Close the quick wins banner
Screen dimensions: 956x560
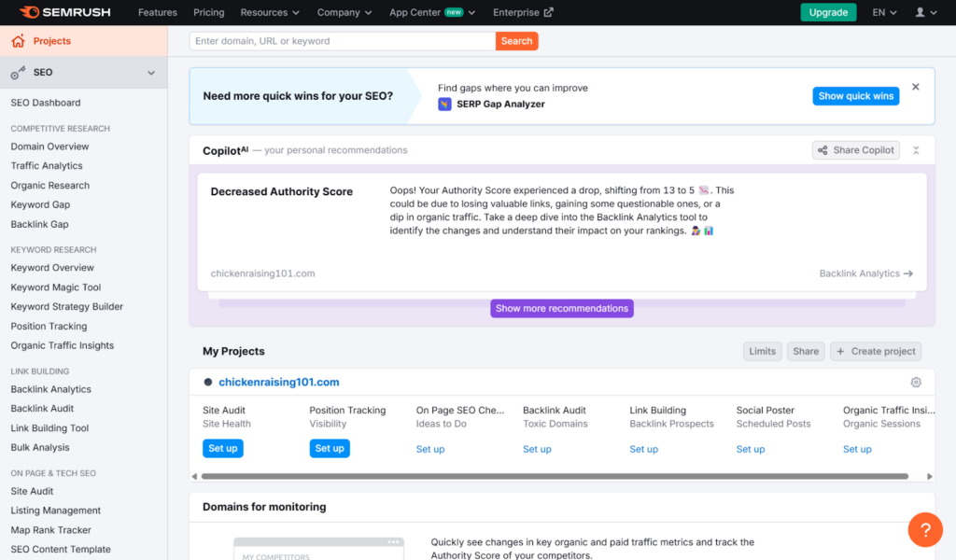[915, 87]
